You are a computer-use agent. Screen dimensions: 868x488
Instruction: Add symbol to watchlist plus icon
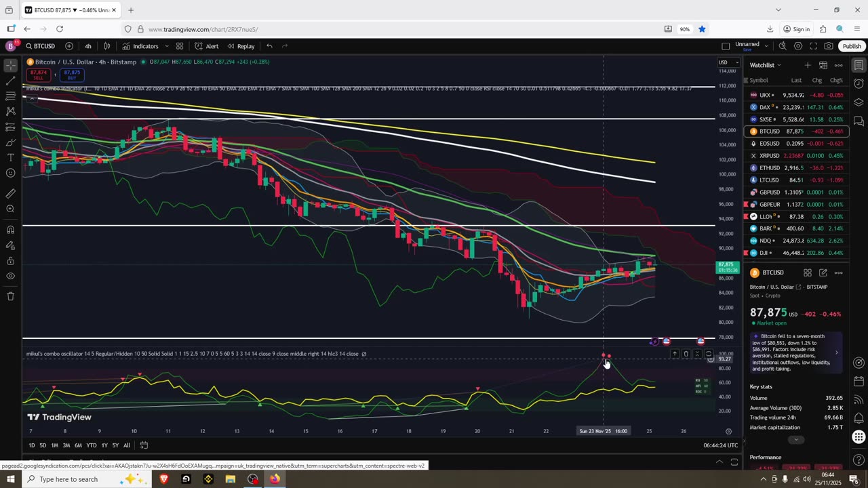coord(807,65)
